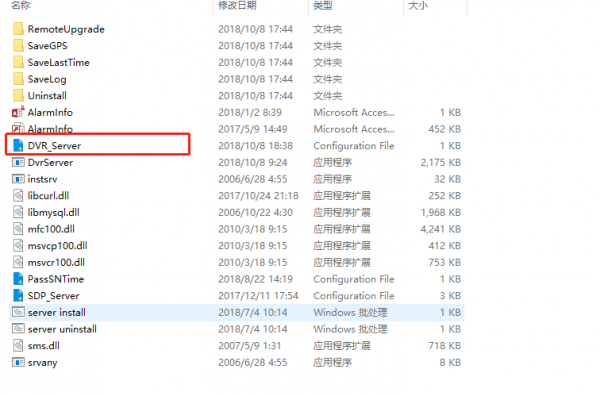Click the date 2017/10/24 21:18
The width and height of the screenshot is (600, 396).
258,196
